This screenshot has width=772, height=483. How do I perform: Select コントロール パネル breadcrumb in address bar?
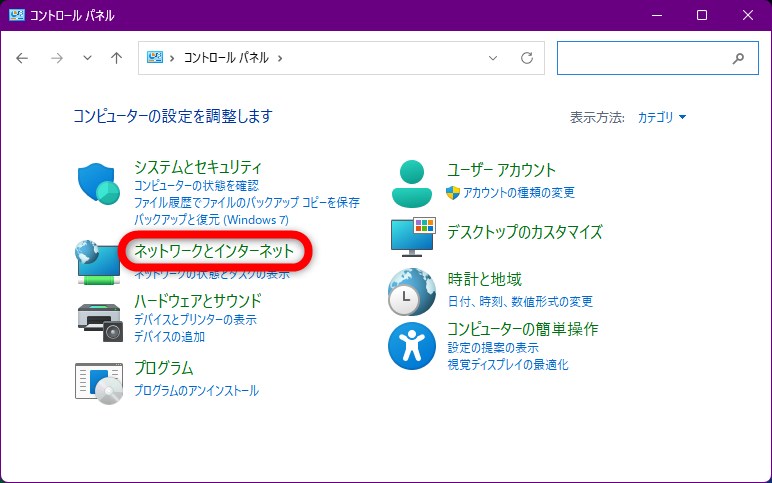click(x=227, y=58)
